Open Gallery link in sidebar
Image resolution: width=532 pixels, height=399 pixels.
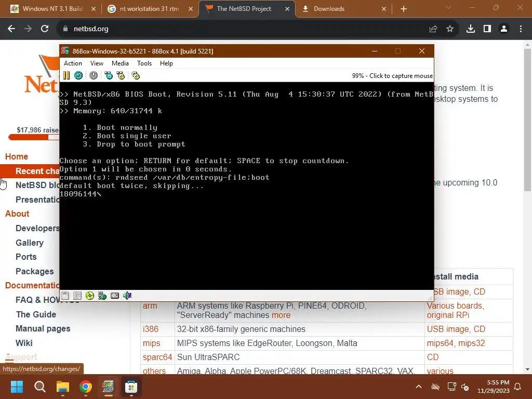pyautogui.click(x=30, y=243)
